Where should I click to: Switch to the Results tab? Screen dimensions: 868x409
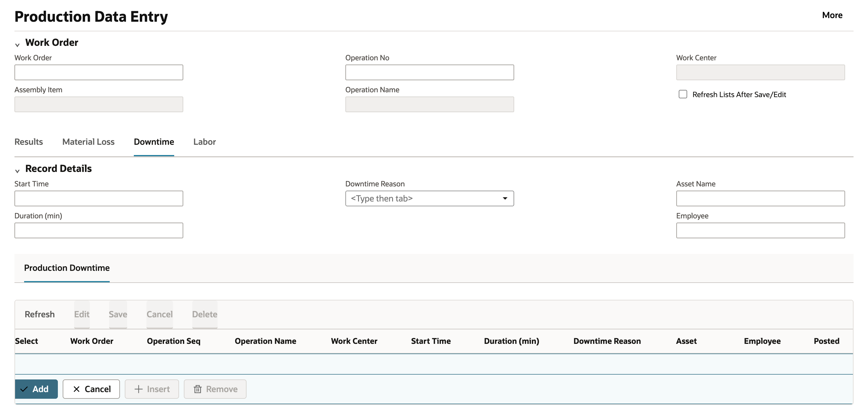point(29,142)
